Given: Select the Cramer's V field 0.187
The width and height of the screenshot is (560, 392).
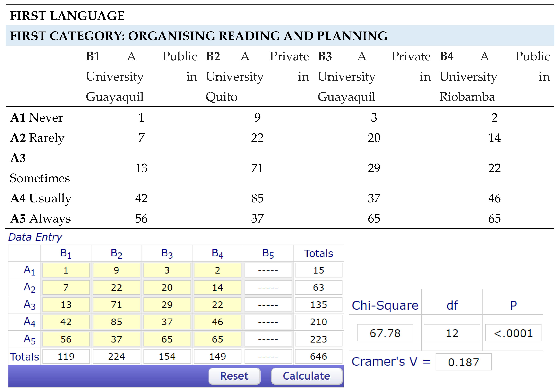Looking at the screenshot, I should [463, 362].
